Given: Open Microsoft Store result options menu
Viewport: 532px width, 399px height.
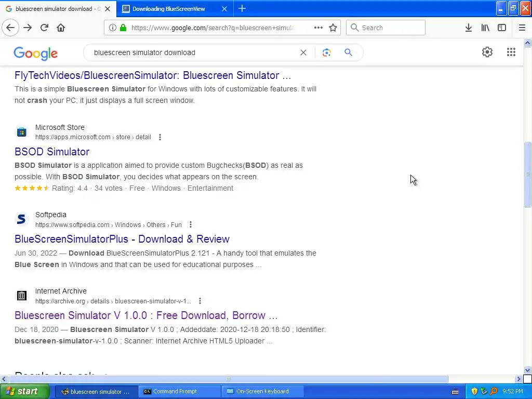Looking at the screenshot, I should (160, 137).
